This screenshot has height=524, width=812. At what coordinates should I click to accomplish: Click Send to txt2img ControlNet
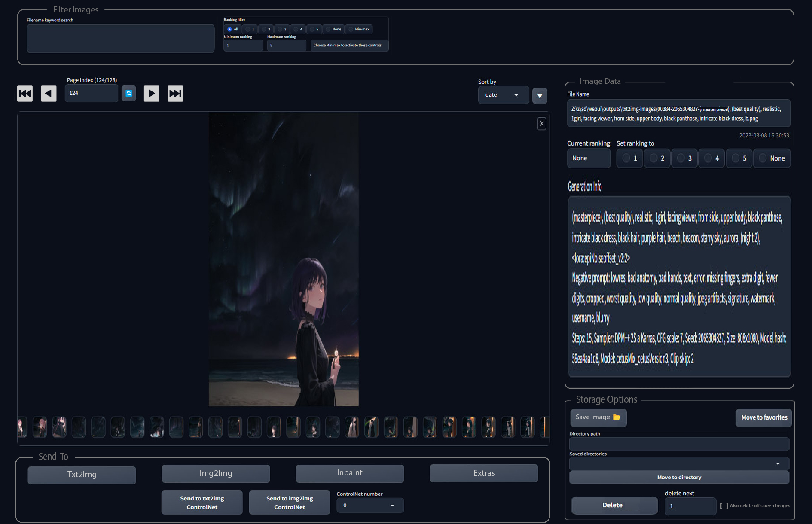(x=201, y=502)
